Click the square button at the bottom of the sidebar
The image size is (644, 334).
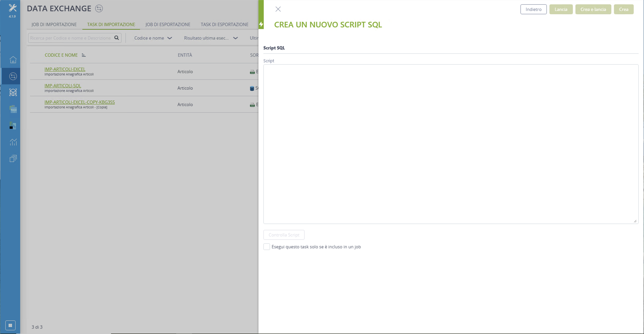[x=10, y=325]
